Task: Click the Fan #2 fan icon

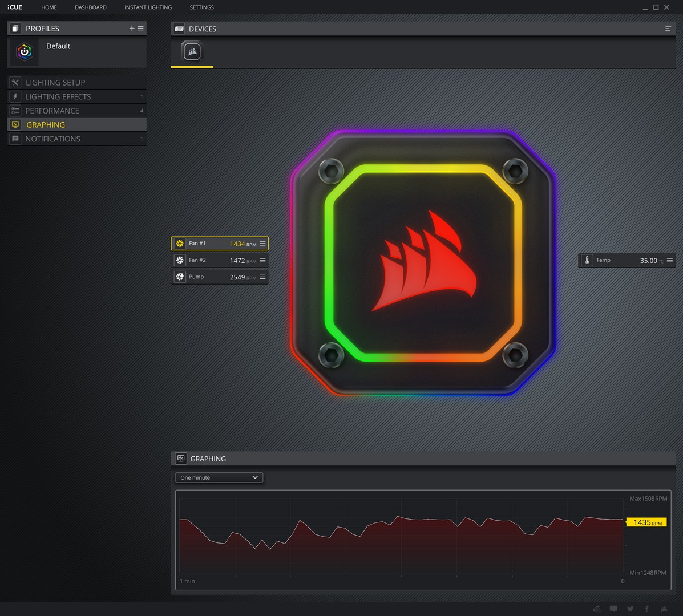Action: (x=180, y=260)
